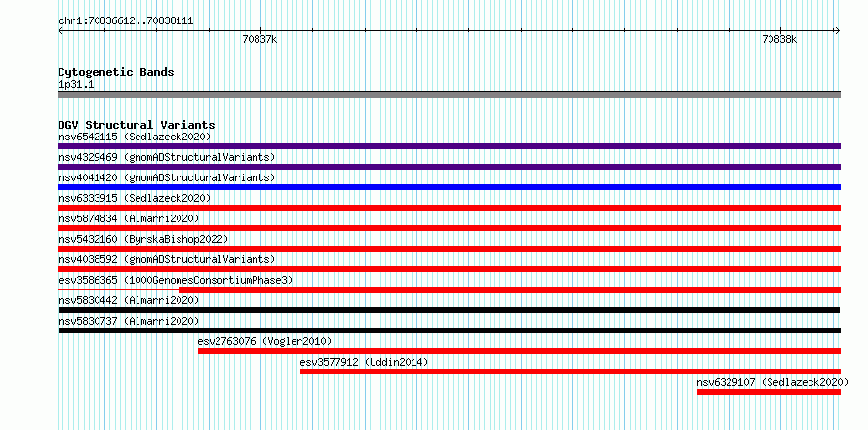
Task: Click the right arrowhead of the ruler
Action: tap(838, 30)
